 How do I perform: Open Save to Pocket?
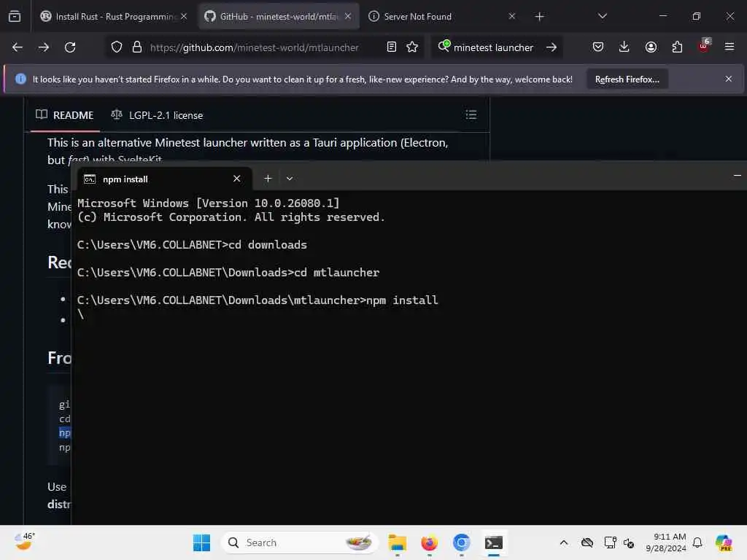[598, 47]
